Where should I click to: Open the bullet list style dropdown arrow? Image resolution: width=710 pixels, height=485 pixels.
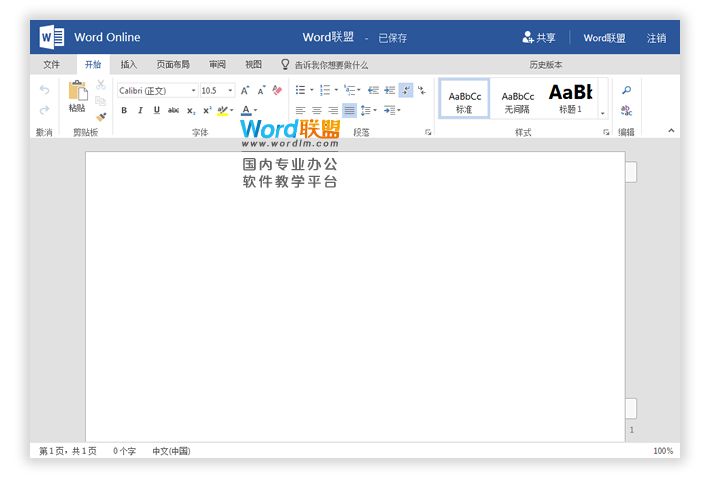pyautogui.click(x=312, y=90)
